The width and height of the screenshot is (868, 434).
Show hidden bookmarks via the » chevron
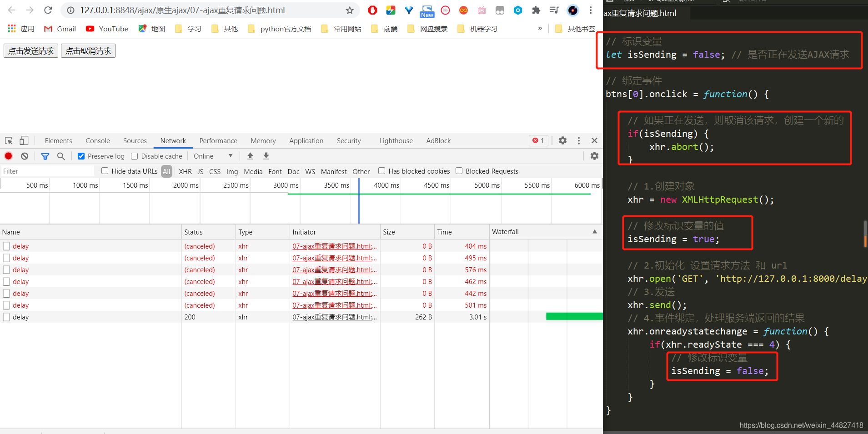[540, 28]
